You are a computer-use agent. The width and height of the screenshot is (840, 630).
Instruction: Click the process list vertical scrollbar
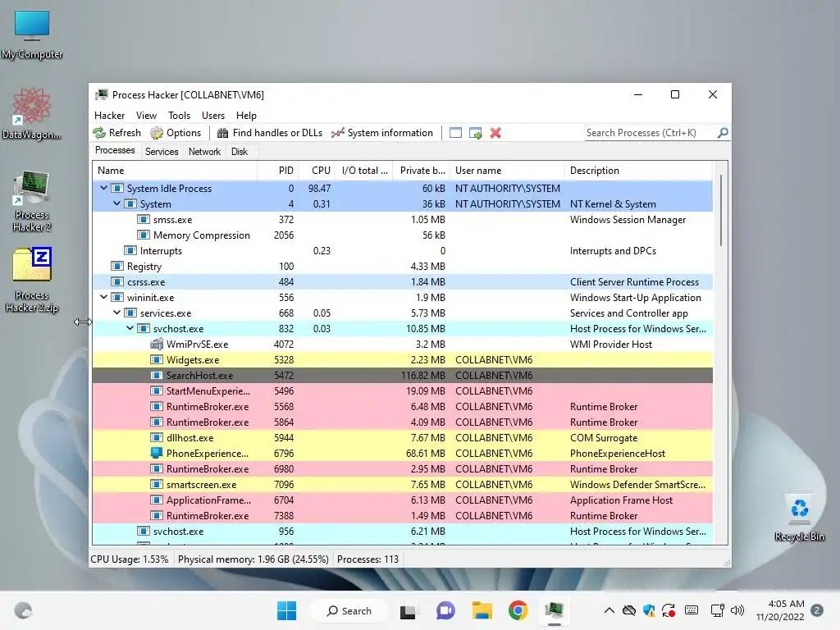pyautogui.click(x=720, y=210)
